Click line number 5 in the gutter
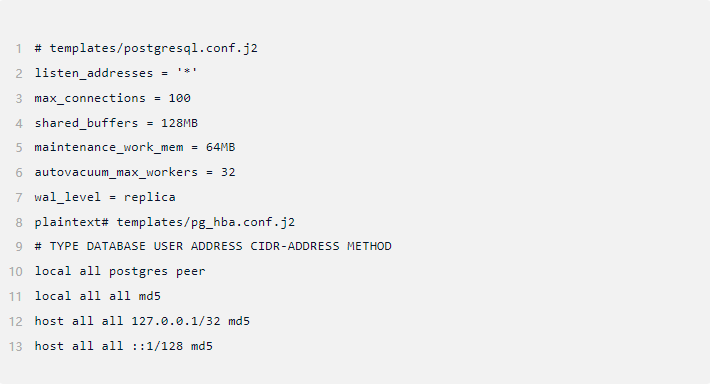The image size is (710, 384). (19, 148)
